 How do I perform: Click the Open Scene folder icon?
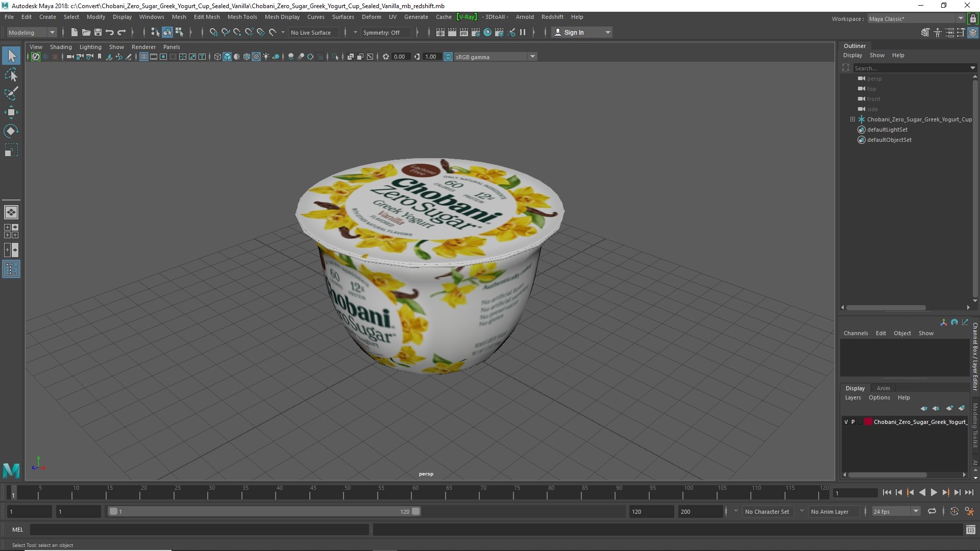click(86, 32)
